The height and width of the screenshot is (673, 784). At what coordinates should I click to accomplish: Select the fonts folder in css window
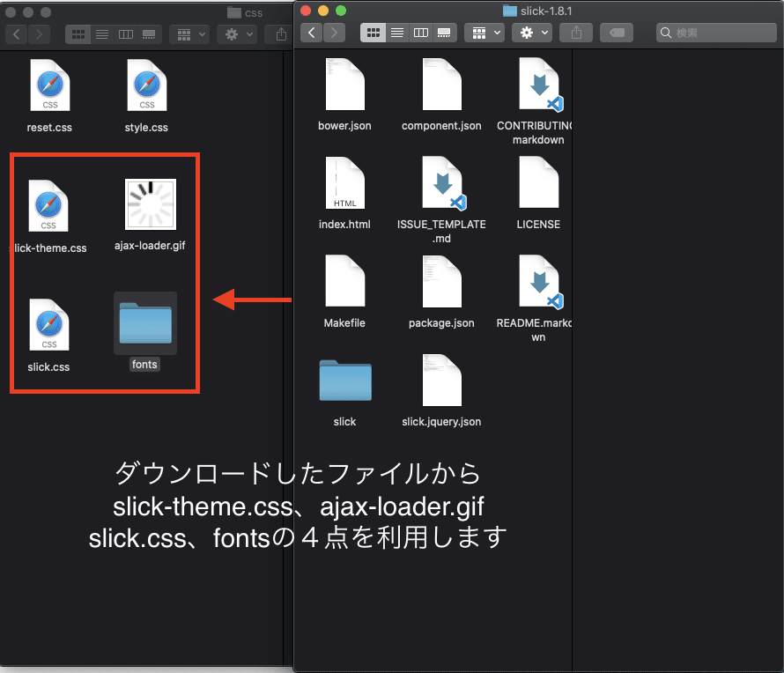(145, 323)
